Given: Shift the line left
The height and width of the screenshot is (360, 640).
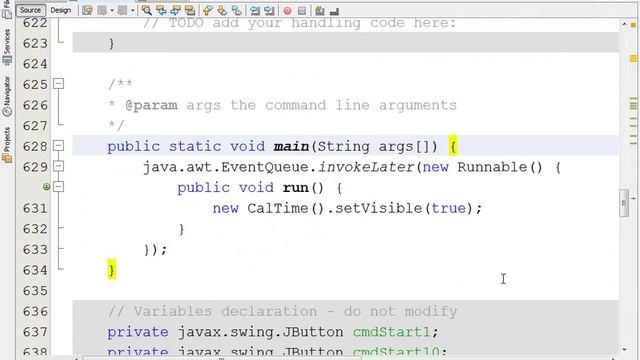Looking at the screenshot, I should click(255, 11).
